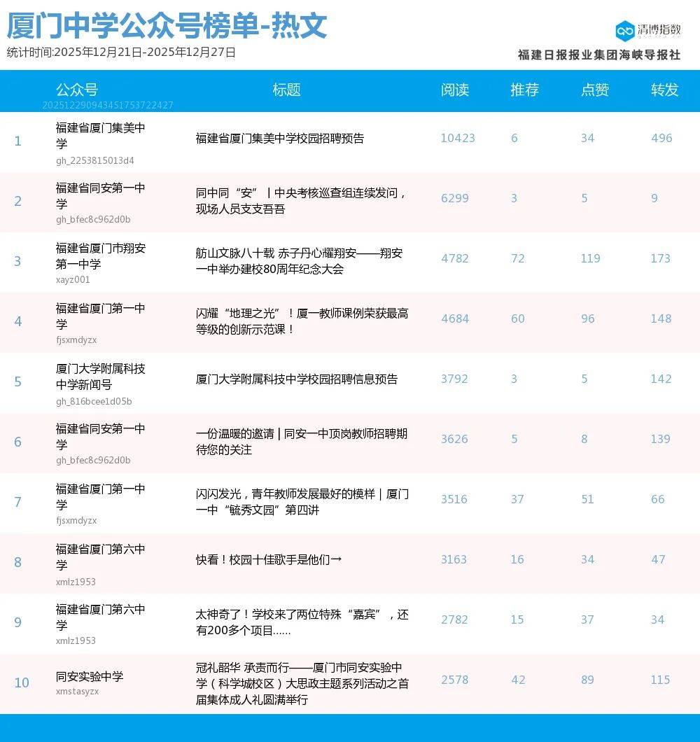Click the 公众号 column header
This screenshot has height=742, width=700.
76,90
